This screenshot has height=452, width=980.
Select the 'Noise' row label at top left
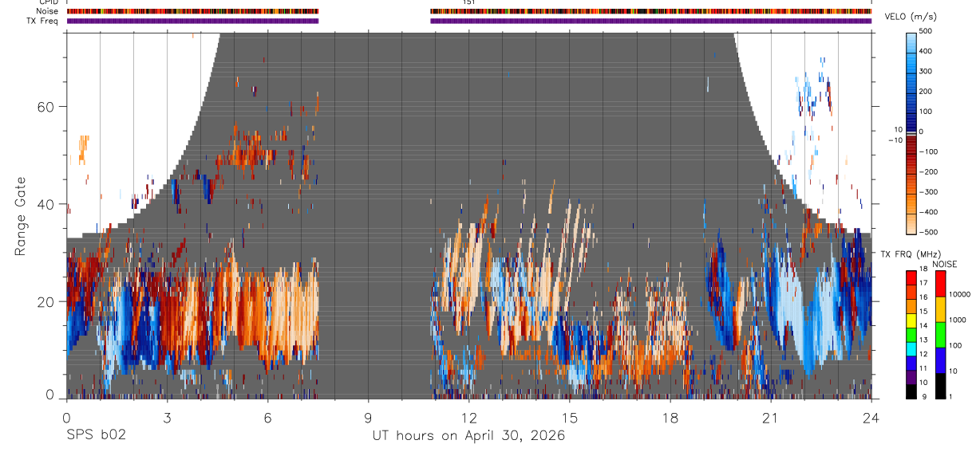48,12
